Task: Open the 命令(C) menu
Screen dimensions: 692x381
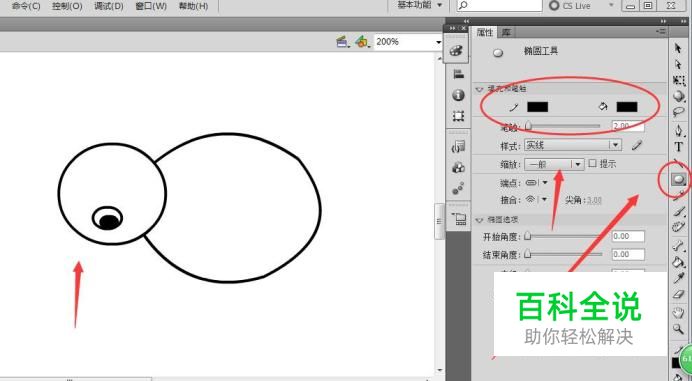Action: [26, 6]
